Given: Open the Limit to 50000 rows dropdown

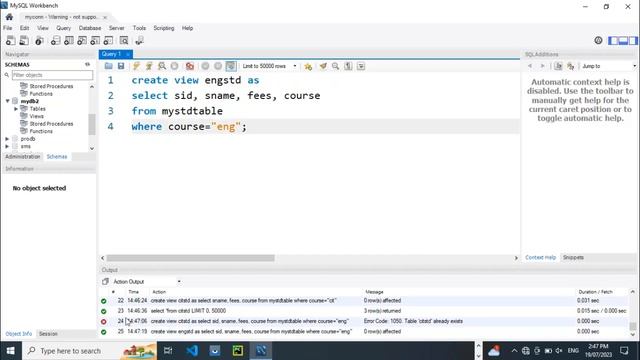Looking at the screenshot, I should pyautogui.click(x=269, y=66).
